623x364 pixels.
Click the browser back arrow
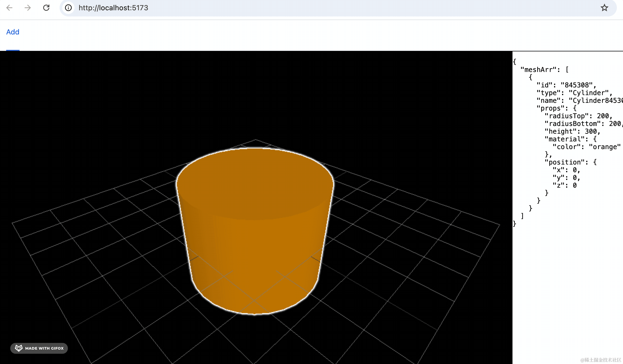(x=10, y=8)
